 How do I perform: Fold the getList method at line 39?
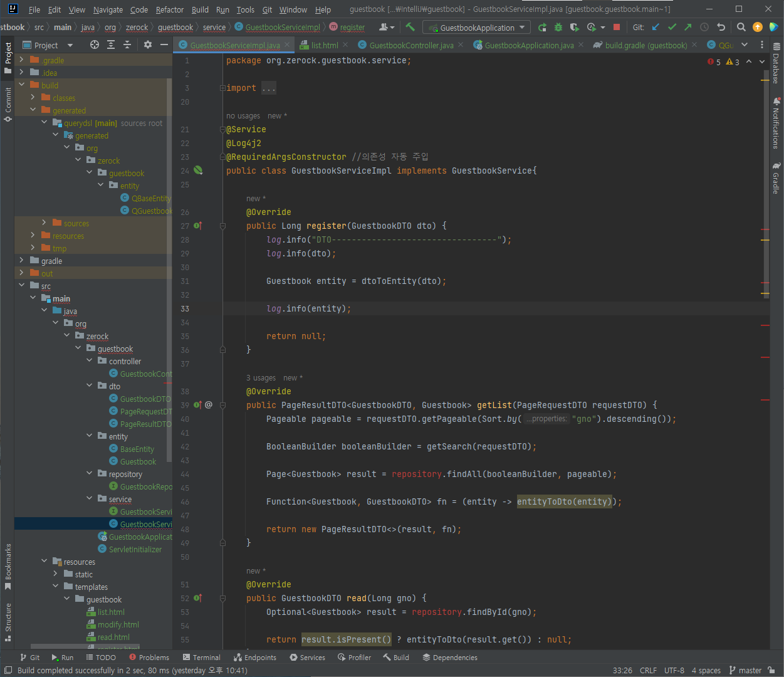(x=222, y=406)
